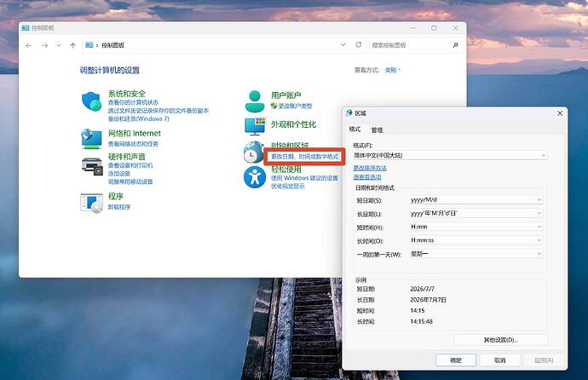The image size is (588, 380).
Task: Open 外观和个性化 category heading
Action: 294,124
